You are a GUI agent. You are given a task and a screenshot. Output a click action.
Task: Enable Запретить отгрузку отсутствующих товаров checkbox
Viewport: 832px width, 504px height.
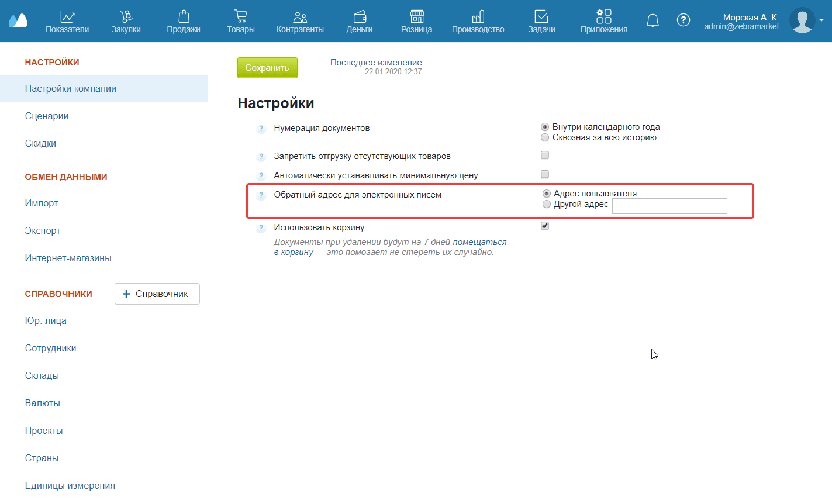[545, 155]
